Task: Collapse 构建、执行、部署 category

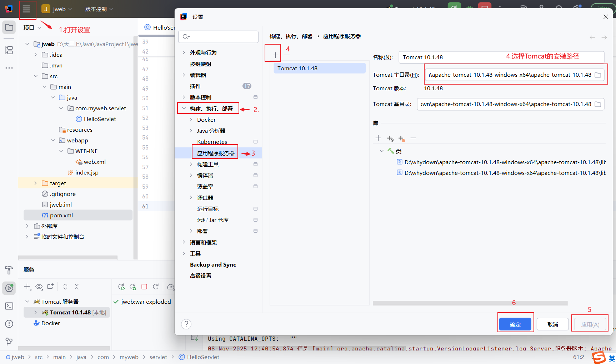Action: [x=184, y=108]
